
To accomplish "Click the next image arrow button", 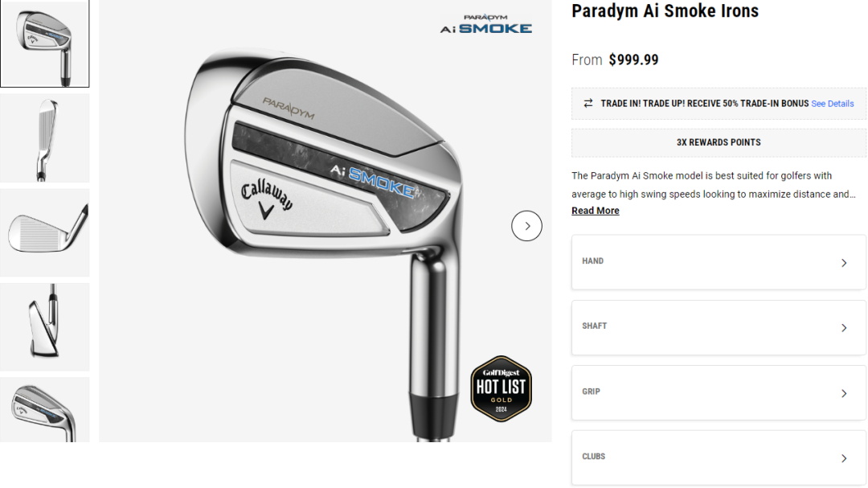I will click(x=526, y=226).
